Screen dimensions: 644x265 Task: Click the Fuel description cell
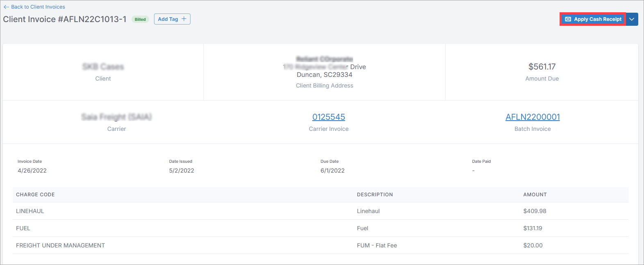click(363, 228)
